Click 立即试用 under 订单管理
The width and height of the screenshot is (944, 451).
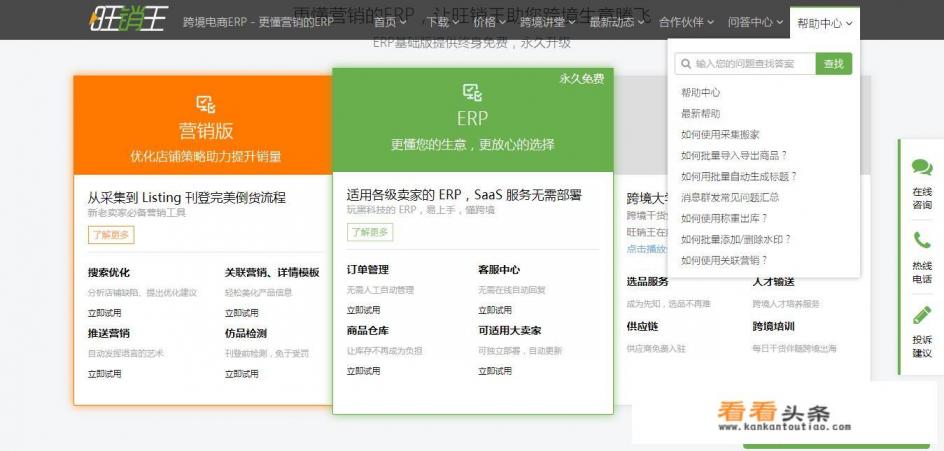[363, 310]
